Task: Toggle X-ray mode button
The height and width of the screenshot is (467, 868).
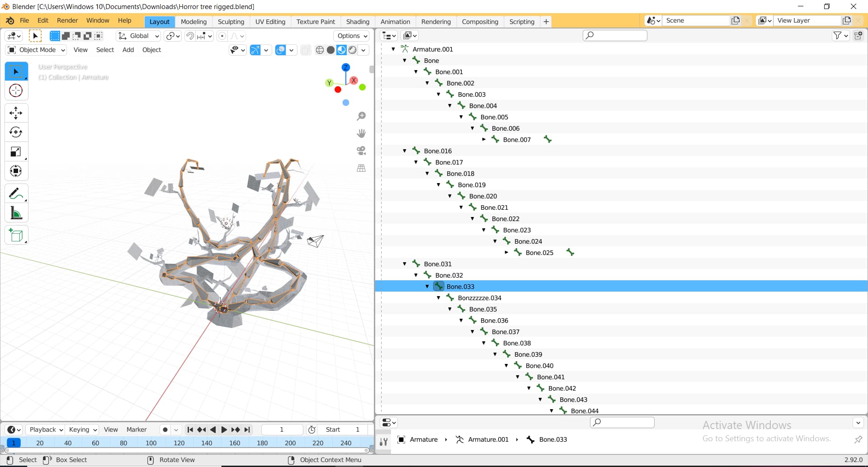Action: coord(306,50)
